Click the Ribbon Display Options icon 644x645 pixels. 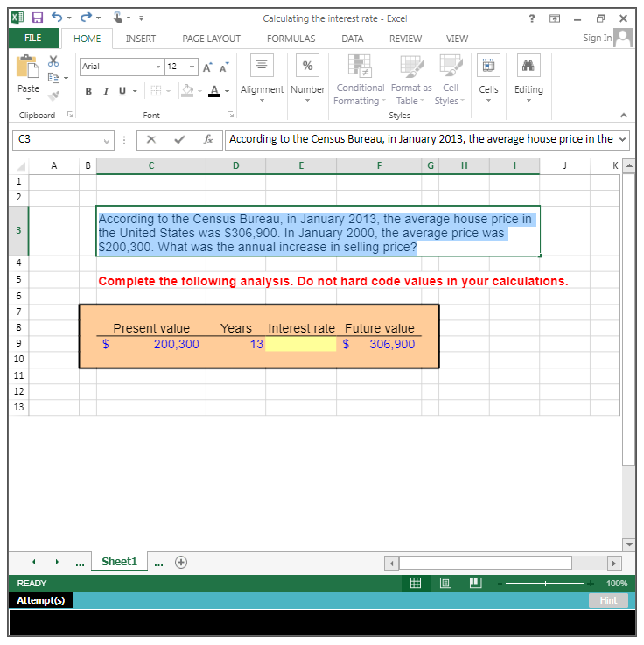click(x=555, y=18)
